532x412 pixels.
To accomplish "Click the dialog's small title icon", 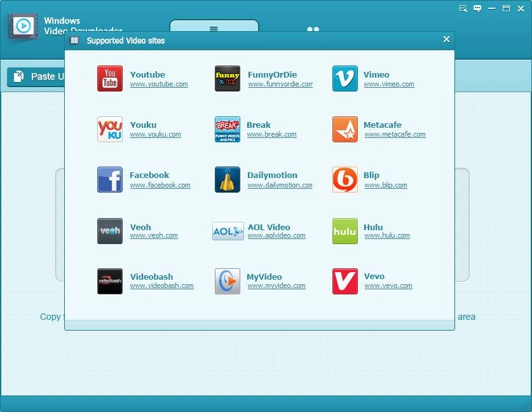I will click(x=74, y=41).
